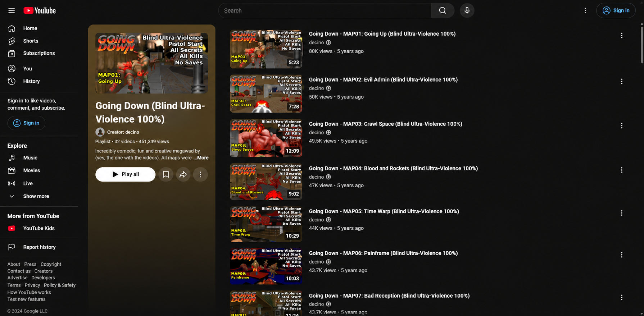Open action menu for MAP04 video
The height and width of the screenshot is (316, 644).
coord(622,170)
